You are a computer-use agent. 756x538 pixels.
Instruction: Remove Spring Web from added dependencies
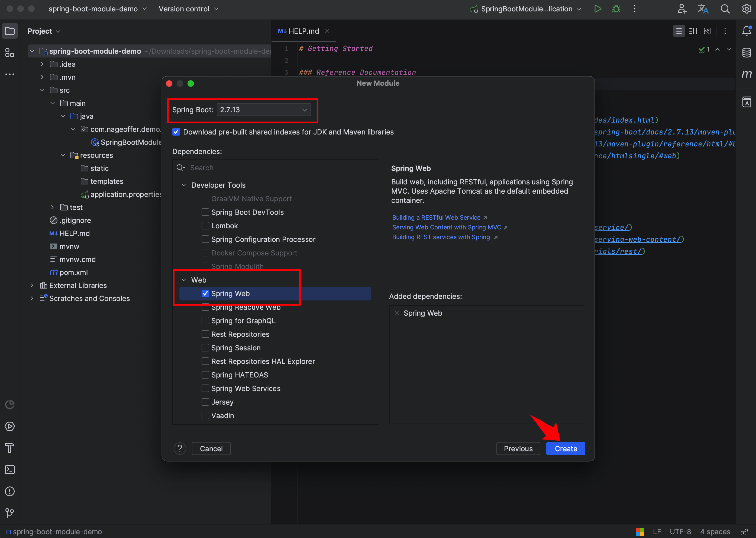[x=396, y=313]
